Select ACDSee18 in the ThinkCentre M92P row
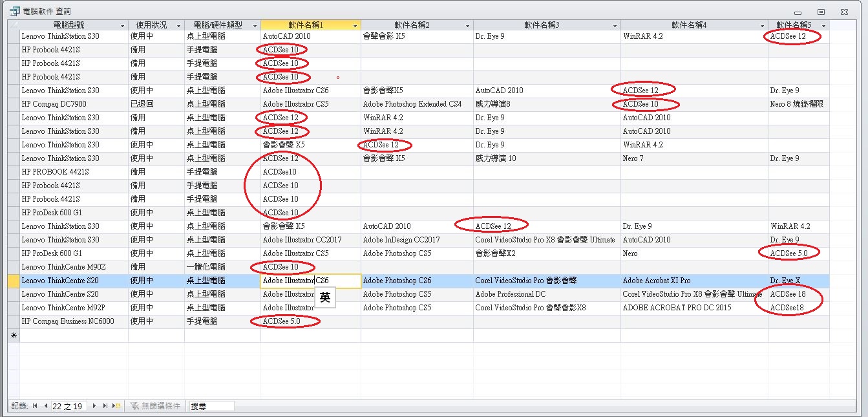This screenshot has height=417, width=868. pyautogui.click(x=799, y=308)
